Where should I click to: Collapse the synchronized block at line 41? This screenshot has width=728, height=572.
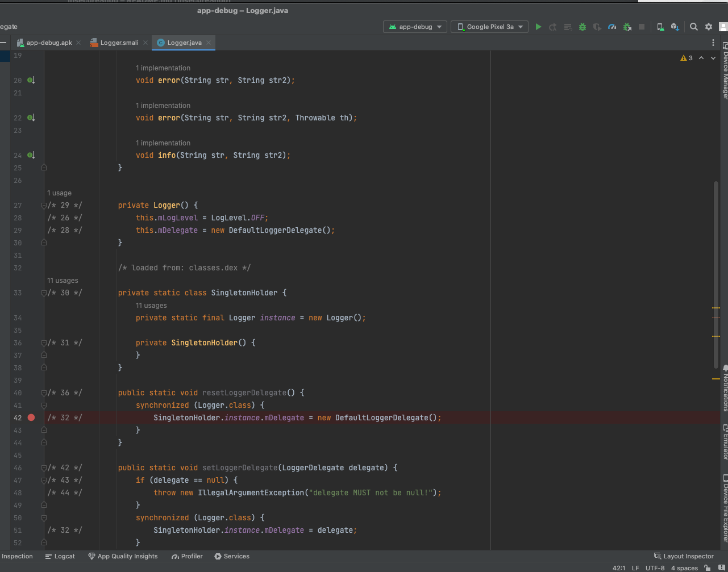coord(44,405)
